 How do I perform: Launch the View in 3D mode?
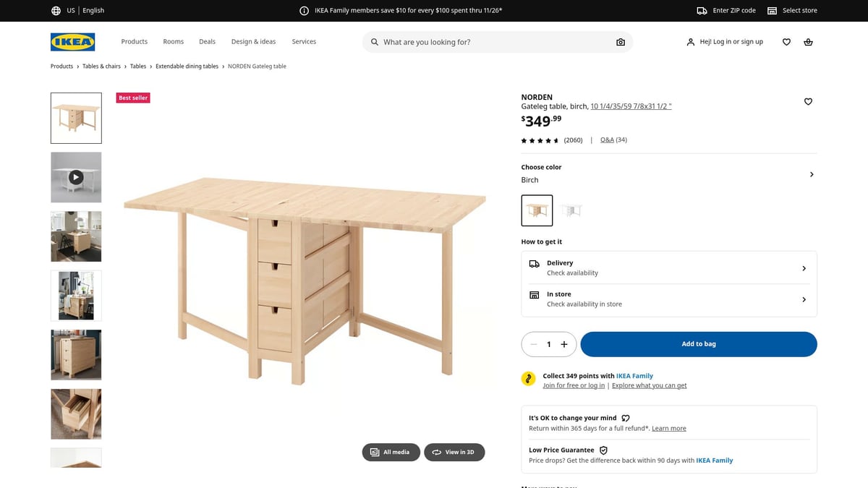[454, 452]
